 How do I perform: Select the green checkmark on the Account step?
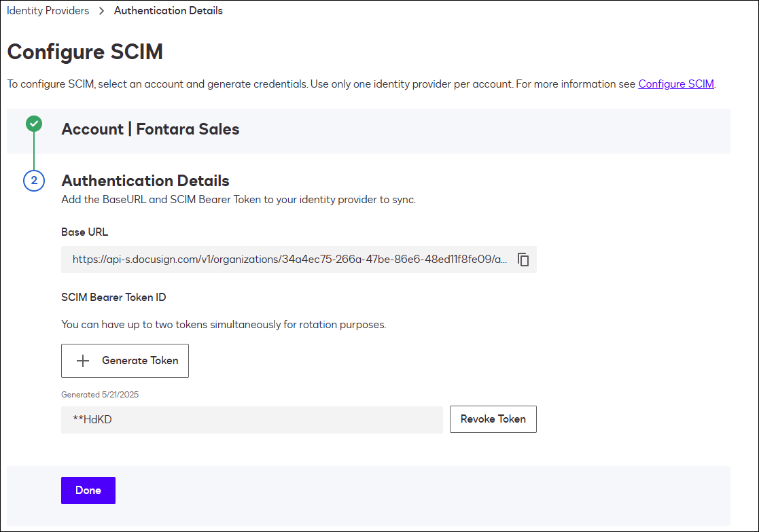pos(34,124)
